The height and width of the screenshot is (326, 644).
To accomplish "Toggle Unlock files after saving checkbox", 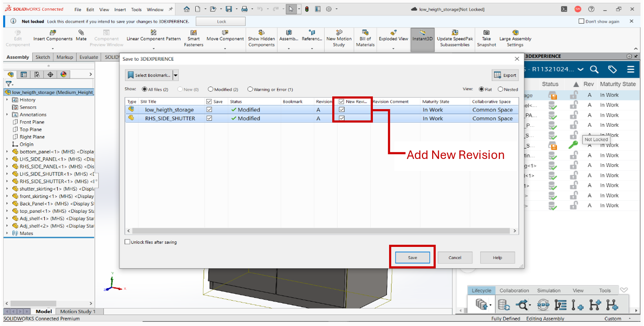I will click(x=127, y=242).
